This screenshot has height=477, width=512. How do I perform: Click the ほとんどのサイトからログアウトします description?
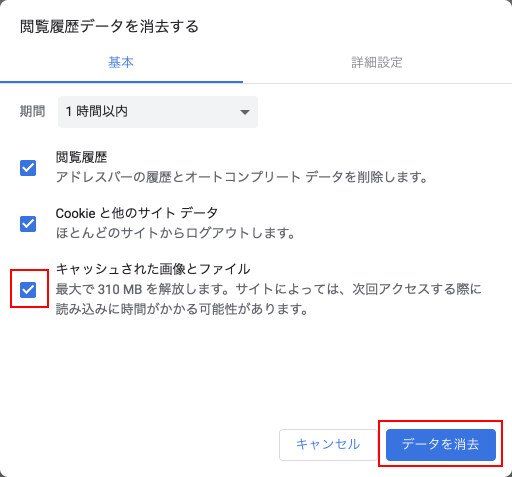(175, 233)
